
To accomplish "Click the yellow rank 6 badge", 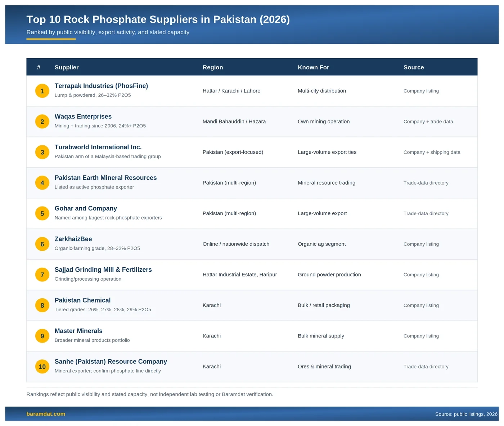I will pyautogui.click(x=42, y=244).
